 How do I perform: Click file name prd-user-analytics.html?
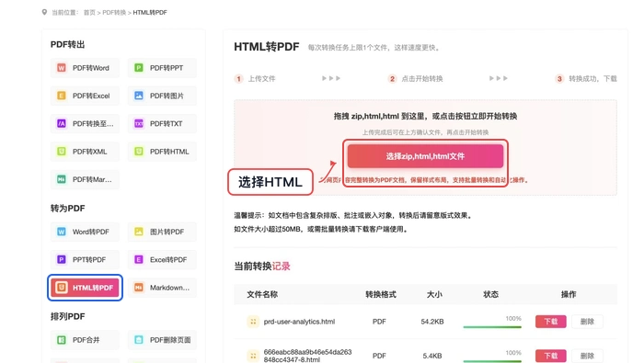pyautogui.click(x=299, y=322)
